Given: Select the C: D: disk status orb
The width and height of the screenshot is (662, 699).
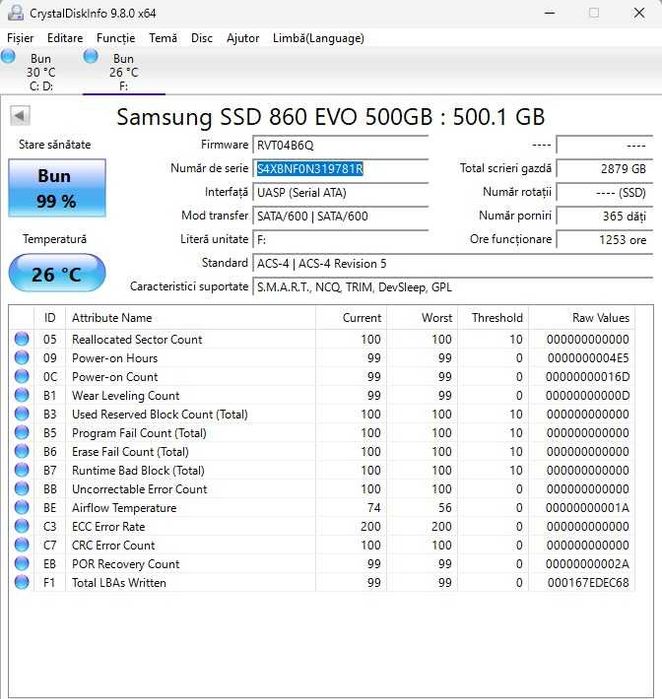Looking at the screenshot, I should [8, 57].
